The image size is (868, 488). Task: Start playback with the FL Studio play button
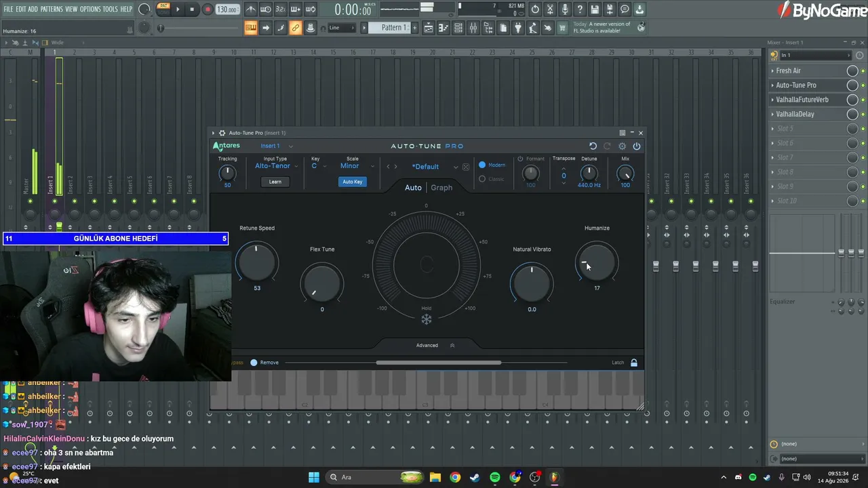178,9
